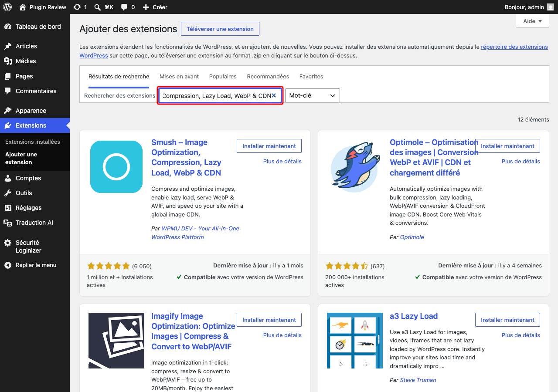The width and height of the screenshot is (558, 392).
Task: Open the admin avatar in top bar
Action: [x=551, y=7]
